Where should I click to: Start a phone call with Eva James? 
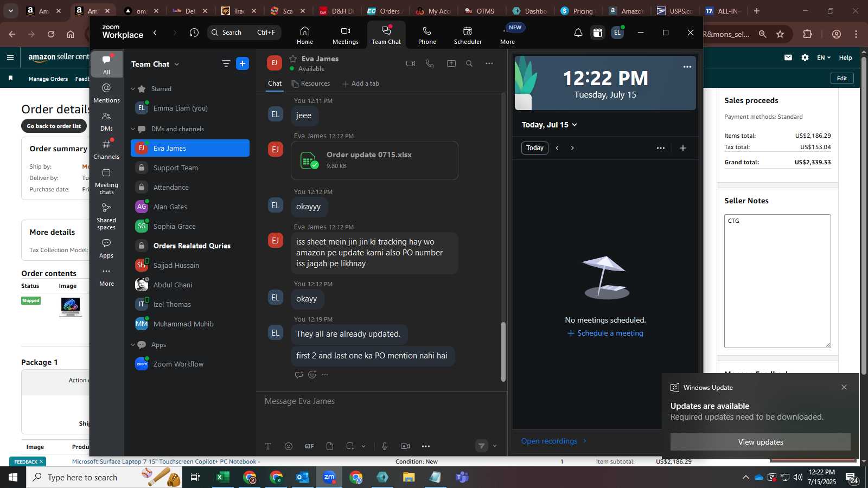(x=430, y=63)
